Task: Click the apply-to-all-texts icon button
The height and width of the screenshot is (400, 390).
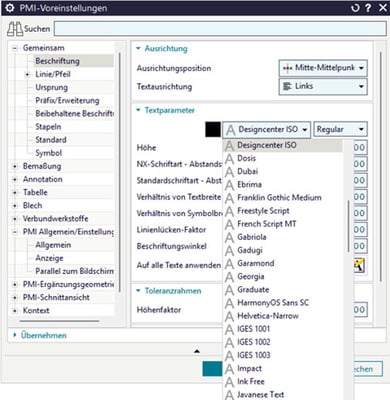Action: [359, 265]
